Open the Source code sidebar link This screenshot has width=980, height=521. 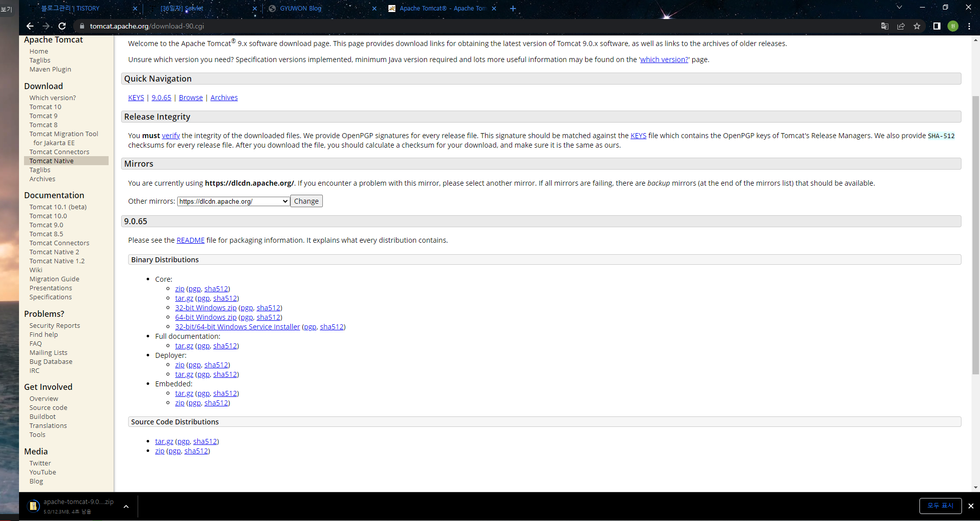[x=48, y=407]
